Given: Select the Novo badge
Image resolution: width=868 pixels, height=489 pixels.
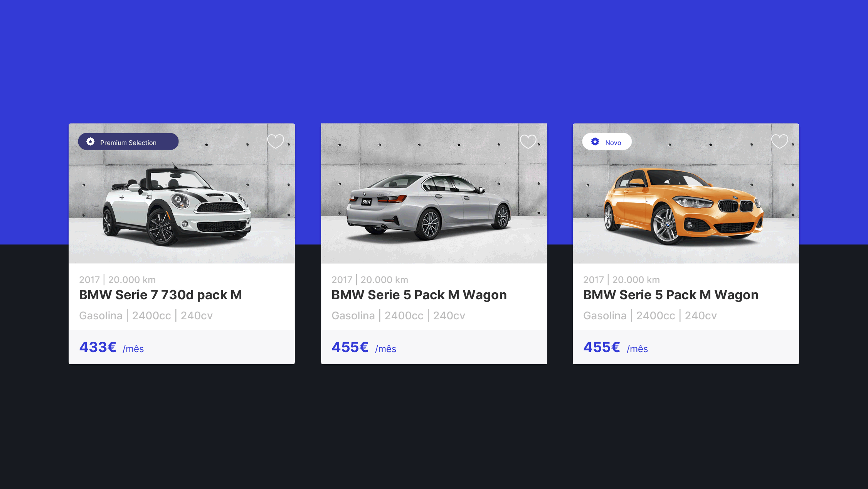Looking at the screenshot, I should (607, 142).
